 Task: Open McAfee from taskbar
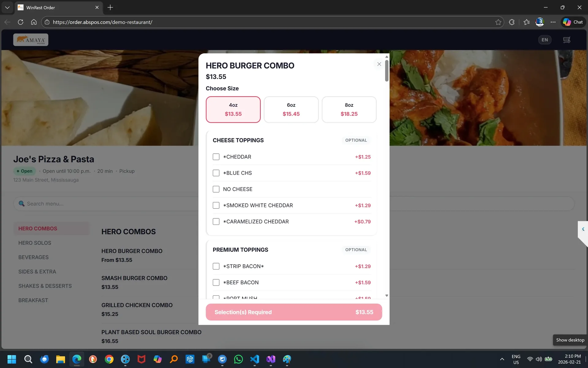click(x=141, y=359)
